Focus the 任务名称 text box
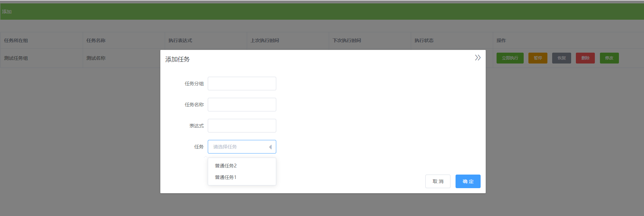This screenshot has width=644, height=216. 242,105
